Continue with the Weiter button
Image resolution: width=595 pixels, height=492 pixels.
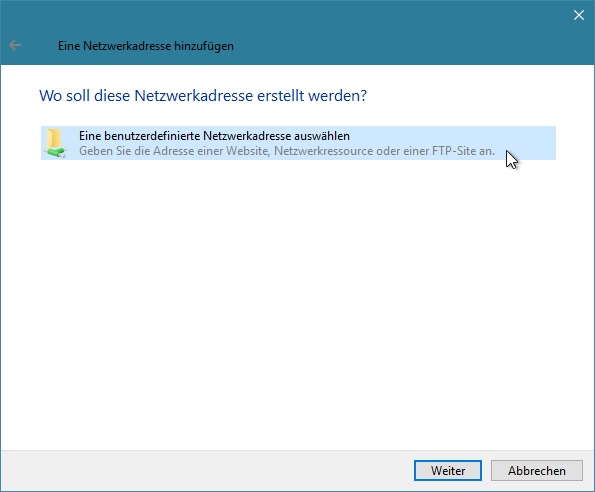click(448, 470)
